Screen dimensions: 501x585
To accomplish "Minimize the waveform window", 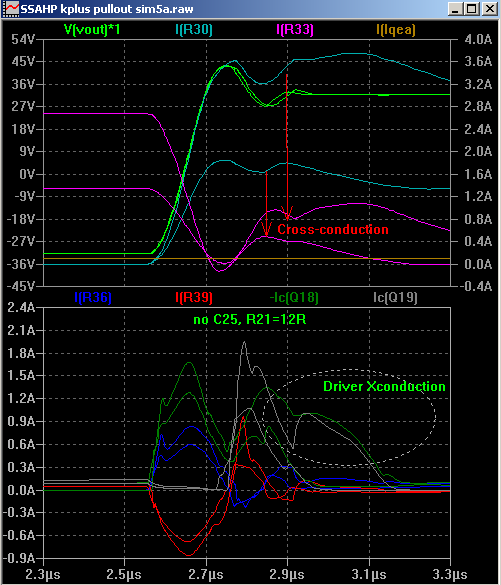I will (x=455, y=9).
